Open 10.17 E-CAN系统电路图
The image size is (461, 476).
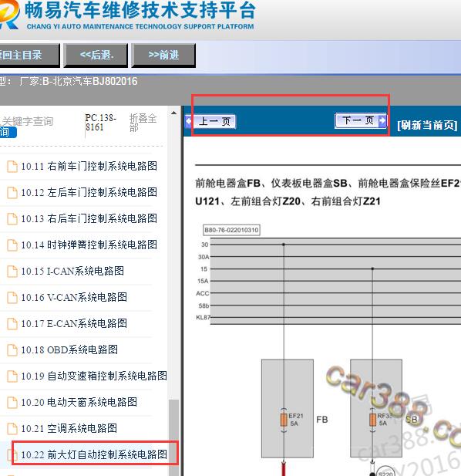74,323
